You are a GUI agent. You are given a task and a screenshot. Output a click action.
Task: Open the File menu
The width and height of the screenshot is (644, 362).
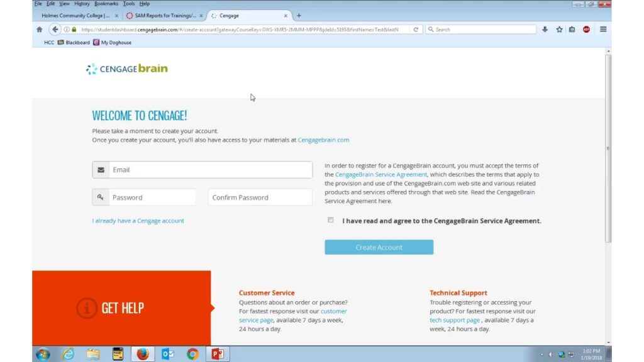coord(38,4)
